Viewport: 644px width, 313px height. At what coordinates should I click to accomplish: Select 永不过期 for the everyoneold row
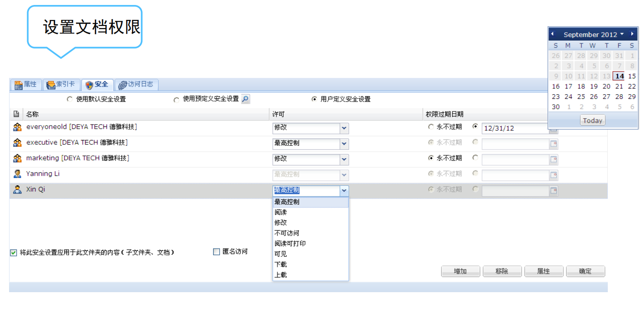click(431, 127)
